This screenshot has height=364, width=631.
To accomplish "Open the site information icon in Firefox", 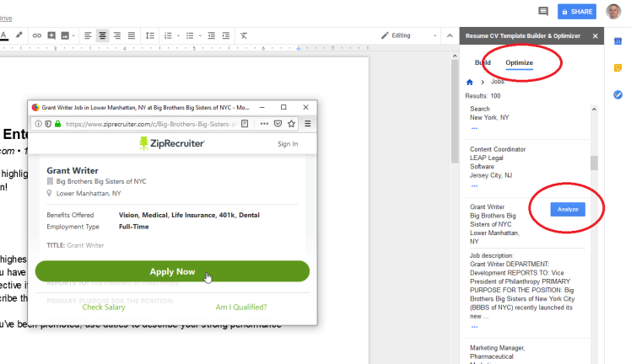I will [38, 124].
